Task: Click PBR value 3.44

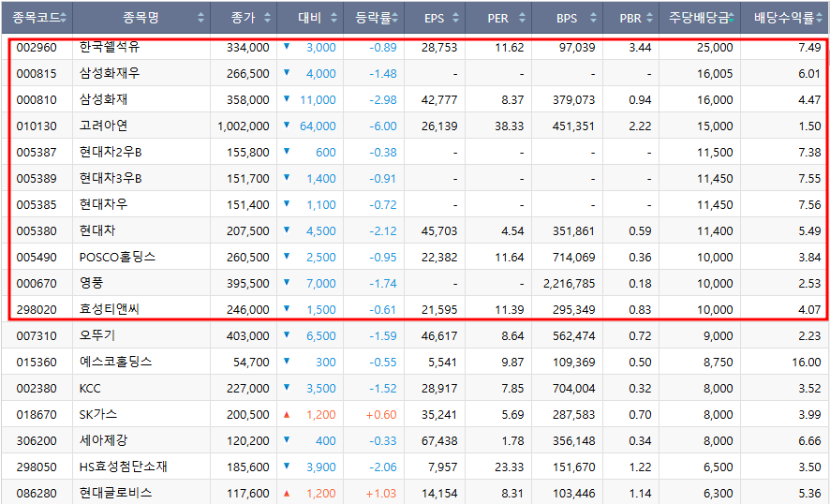Action: [640, 47]
